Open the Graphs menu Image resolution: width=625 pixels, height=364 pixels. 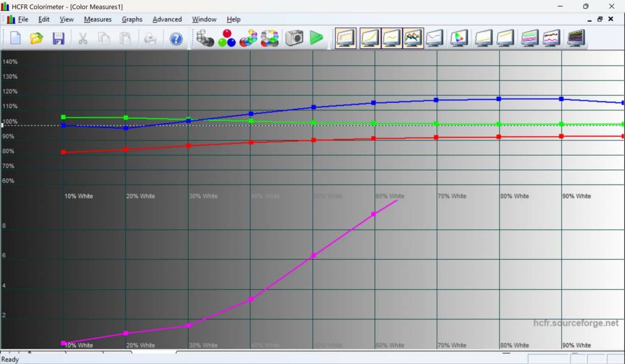[x=132, y=19]
